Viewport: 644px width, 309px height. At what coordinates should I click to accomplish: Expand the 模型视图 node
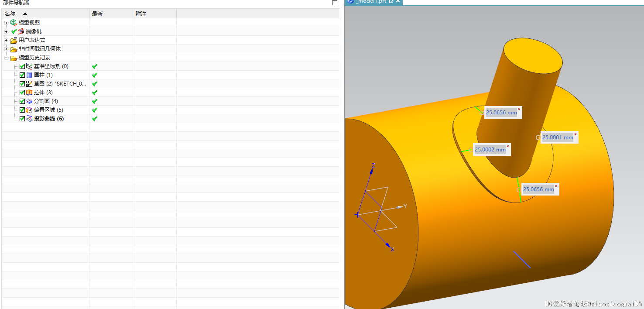(6, 23)
